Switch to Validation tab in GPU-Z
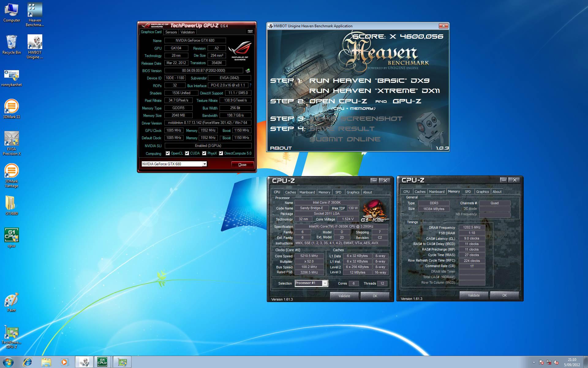Viewport: 588px width, 368px height. (187, 32)
